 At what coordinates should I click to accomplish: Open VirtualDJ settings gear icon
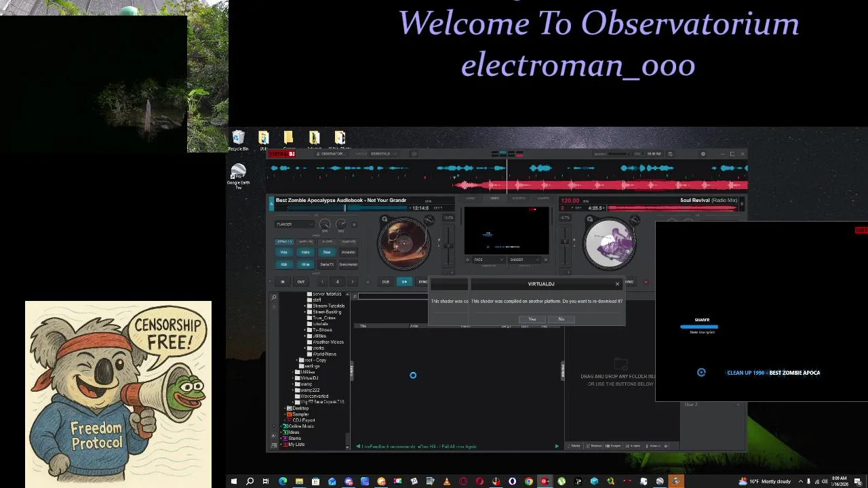703,154
